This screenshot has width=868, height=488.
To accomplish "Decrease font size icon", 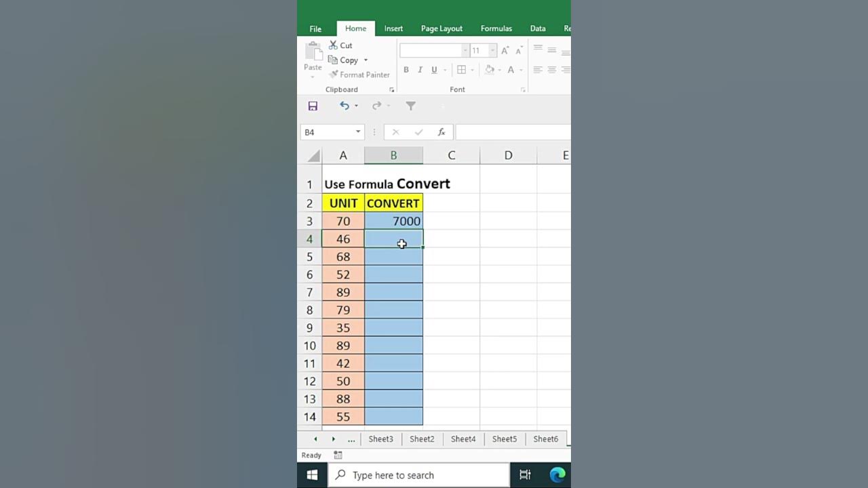I will [x=519, y=51].
